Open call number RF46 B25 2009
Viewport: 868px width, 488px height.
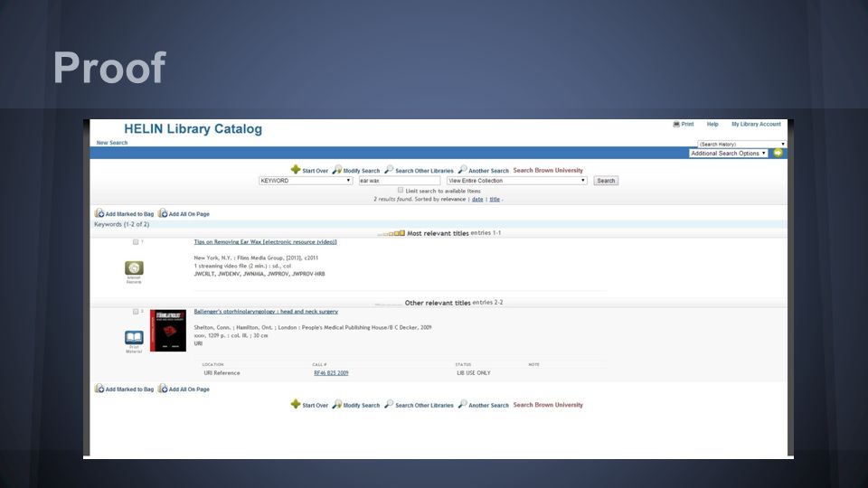(x=331, y=373)
